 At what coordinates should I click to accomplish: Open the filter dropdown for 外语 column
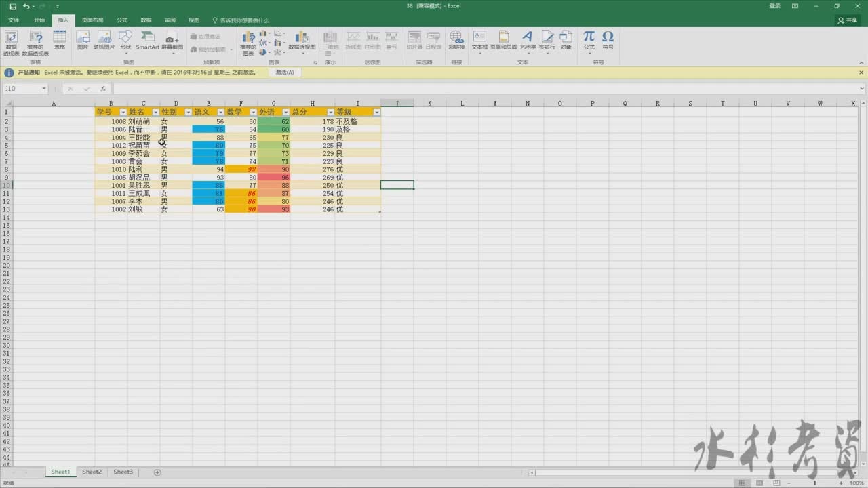285,112
